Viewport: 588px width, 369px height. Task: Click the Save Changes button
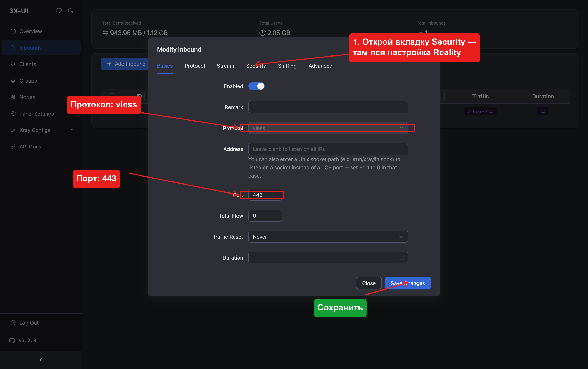coord(407,283)
